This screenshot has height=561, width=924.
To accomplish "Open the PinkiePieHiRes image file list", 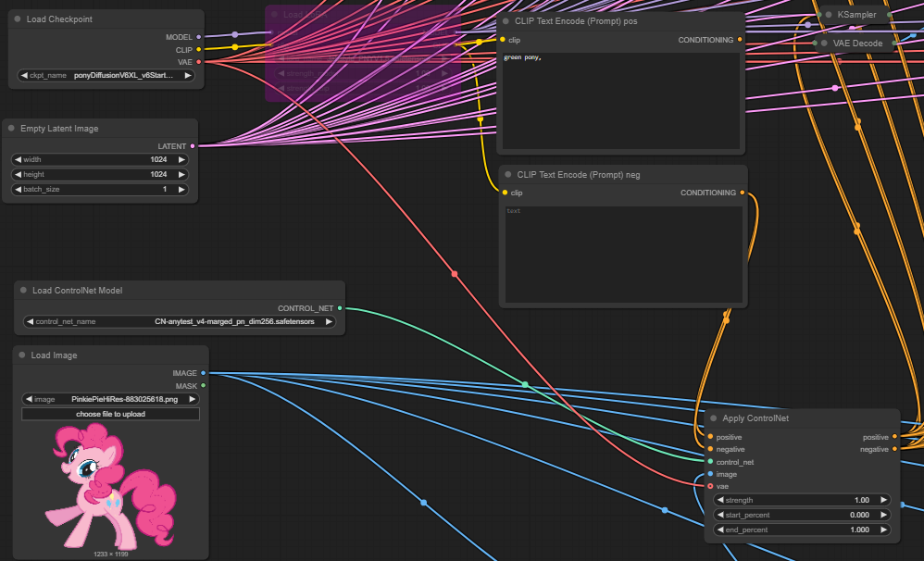I will (x=110, y=399).
